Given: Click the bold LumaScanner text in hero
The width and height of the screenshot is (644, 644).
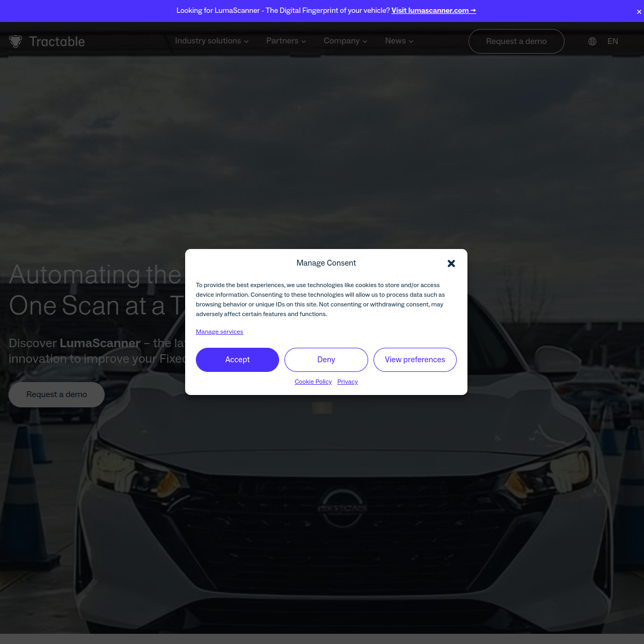Looking at the screenshot, I should (100, 343).
